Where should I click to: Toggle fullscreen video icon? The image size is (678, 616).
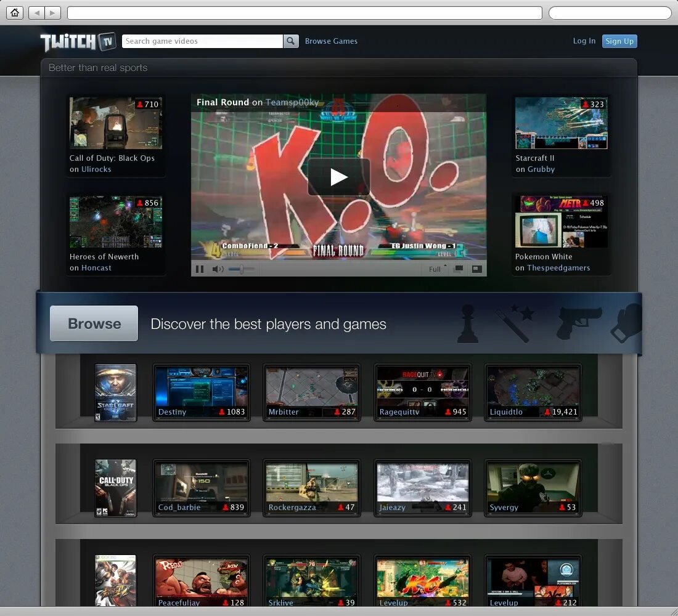pyautogui.click(x=476, y=269)
